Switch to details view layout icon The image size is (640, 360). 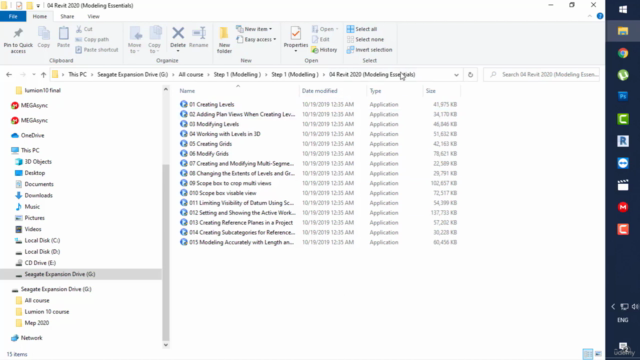click(587, 354)
